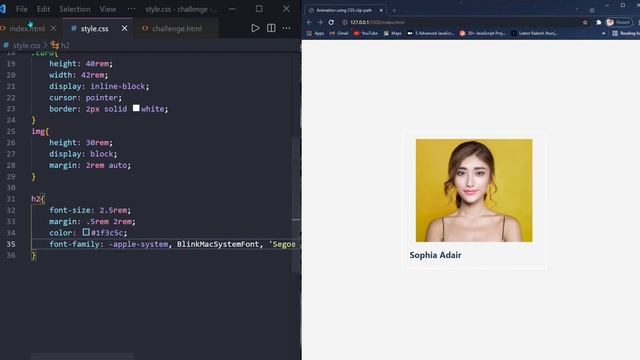Open the Reading list button

[626, 33]
